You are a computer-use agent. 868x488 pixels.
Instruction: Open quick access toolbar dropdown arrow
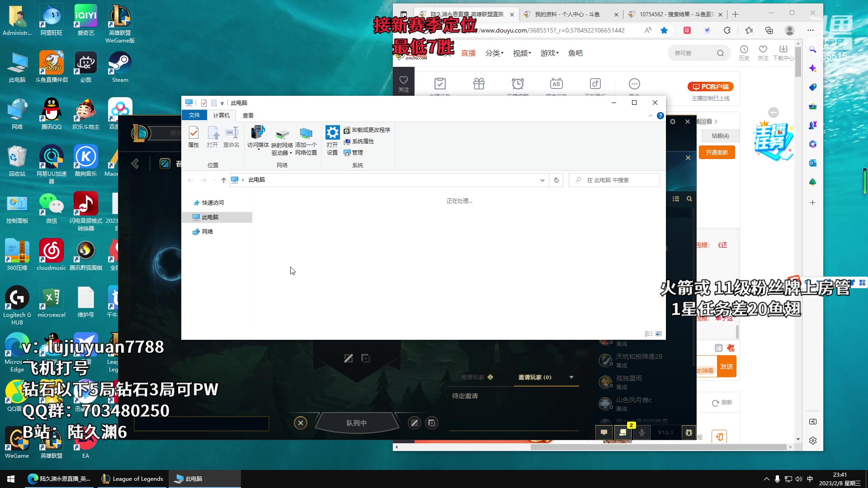222,103
